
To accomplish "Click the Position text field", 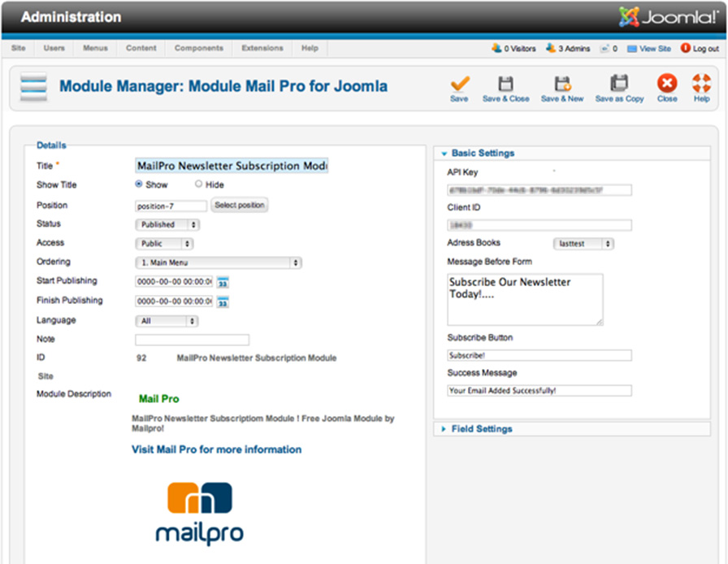I will click(171, 206).
